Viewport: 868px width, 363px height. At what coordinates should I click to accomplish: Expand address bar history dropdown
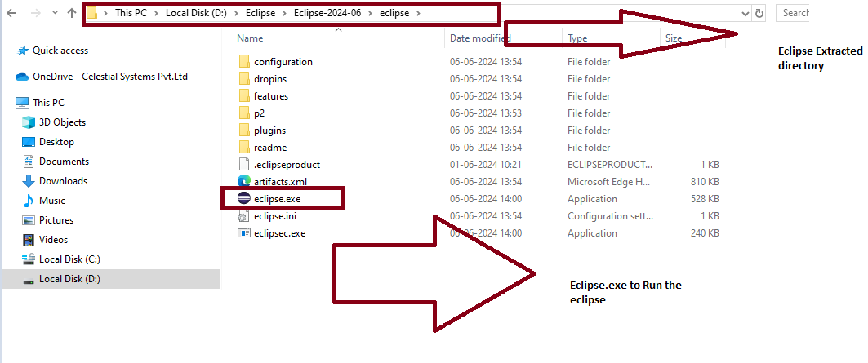(x=745, y=13)
